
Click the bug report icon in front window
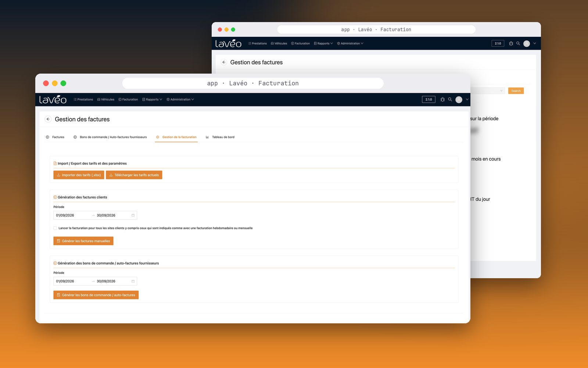pos(442,99)
